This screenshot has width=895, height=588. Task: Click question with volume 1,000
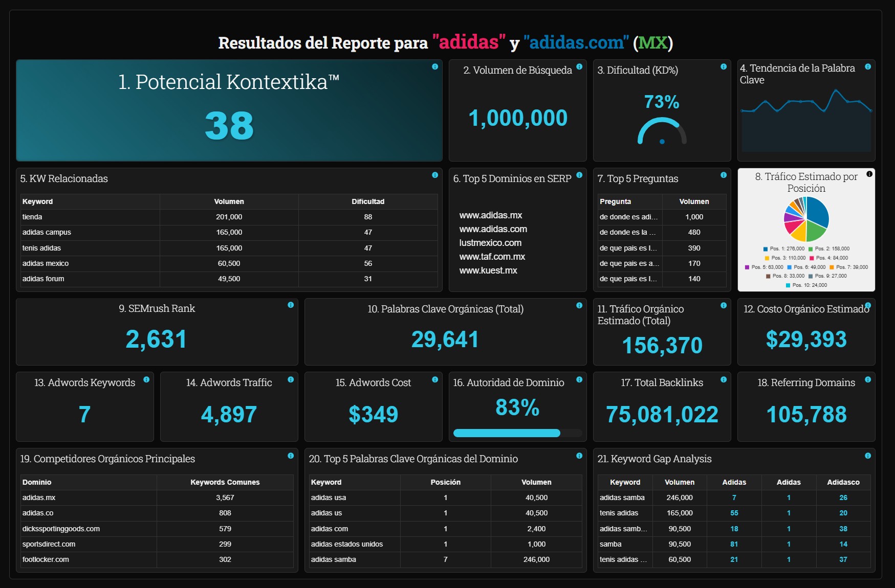(x=629, y=217)
